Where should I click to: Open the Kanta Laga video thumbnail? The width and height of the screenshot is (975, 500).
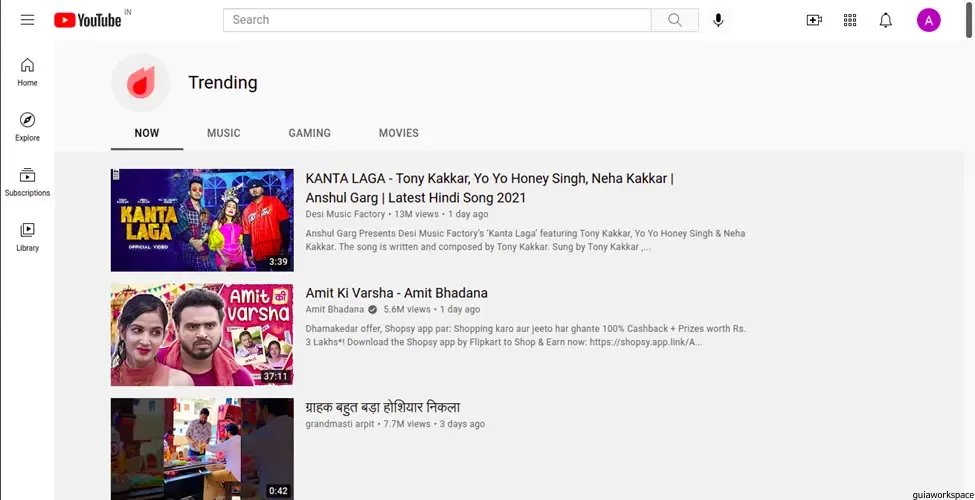click(x=202, y=220)
